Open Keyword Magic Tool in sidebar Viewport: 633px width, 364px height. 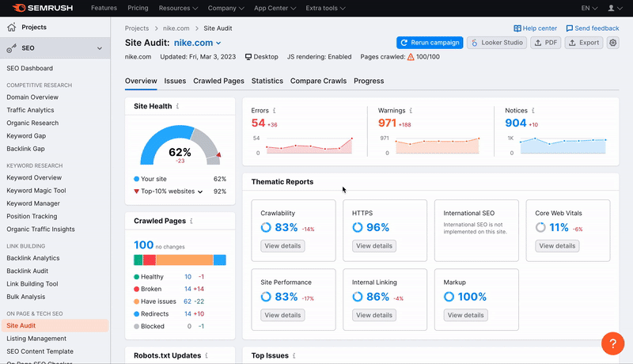[x=36, y=191]
